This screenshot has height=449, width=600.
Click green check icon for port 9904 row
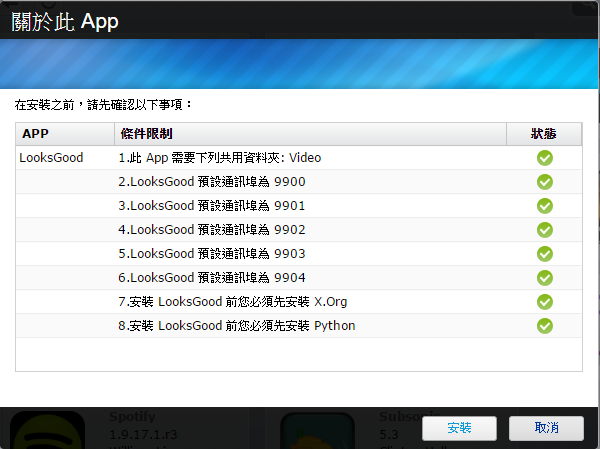tap(545, 278)
